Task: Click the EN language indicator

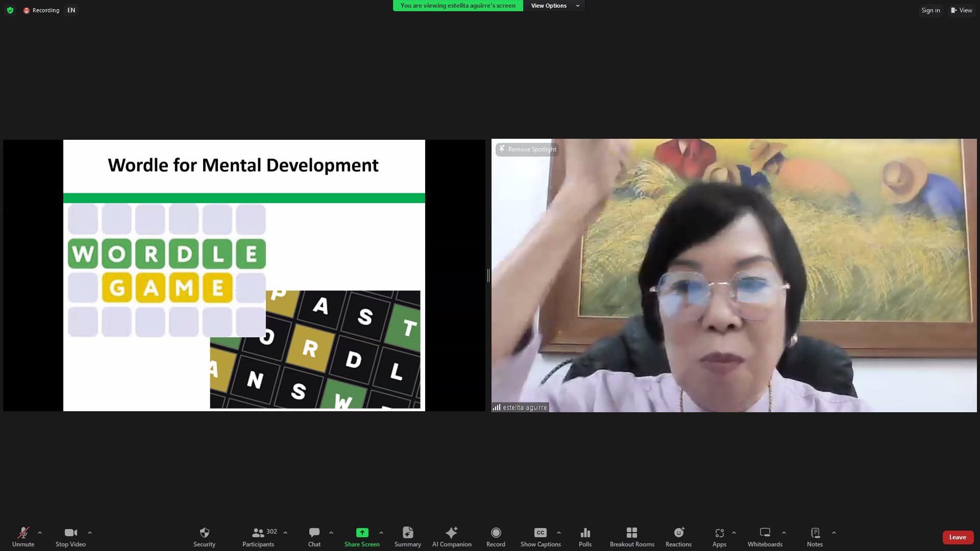Action: click(x=71, y=10)
